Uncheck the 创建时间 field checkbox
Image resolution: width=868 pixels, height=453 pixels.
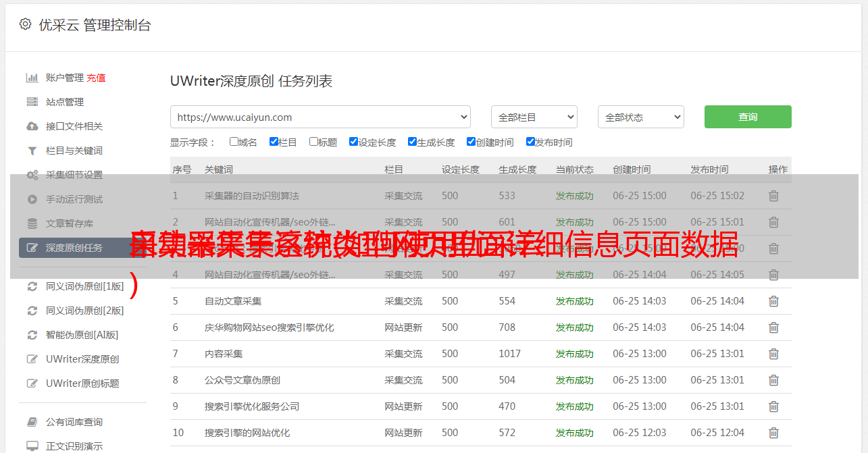471,142
